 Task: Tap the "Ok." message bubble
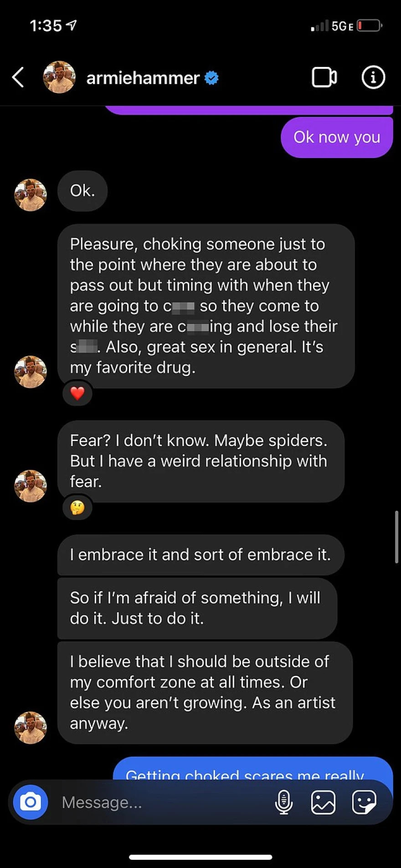[x=82, y=191]
